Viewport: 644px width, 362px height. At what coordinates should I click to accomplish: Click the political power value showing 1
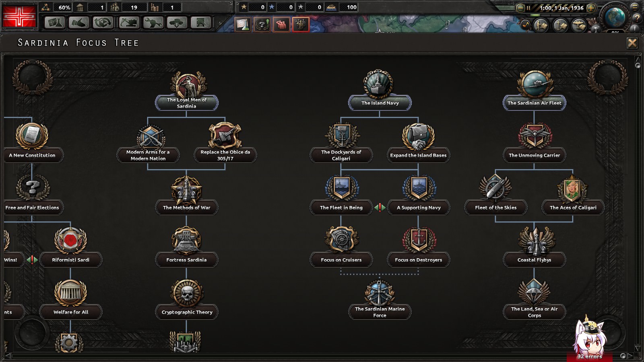(x=91, y=7)
